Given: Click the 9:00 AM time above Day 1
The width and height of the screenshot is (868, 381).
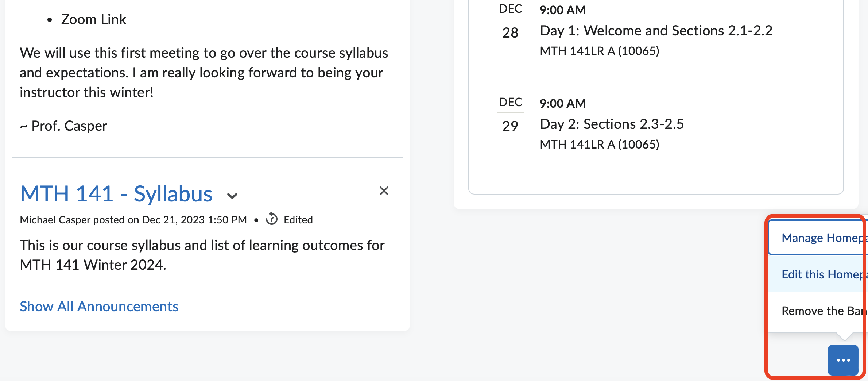Looking at the screenshot, I should [x=562, y=10].
